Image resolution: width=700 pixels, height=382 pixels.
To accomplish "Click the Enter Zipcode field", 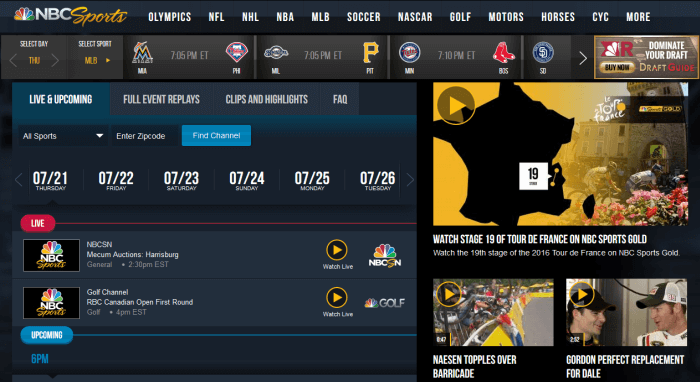I will coord(145,136).
